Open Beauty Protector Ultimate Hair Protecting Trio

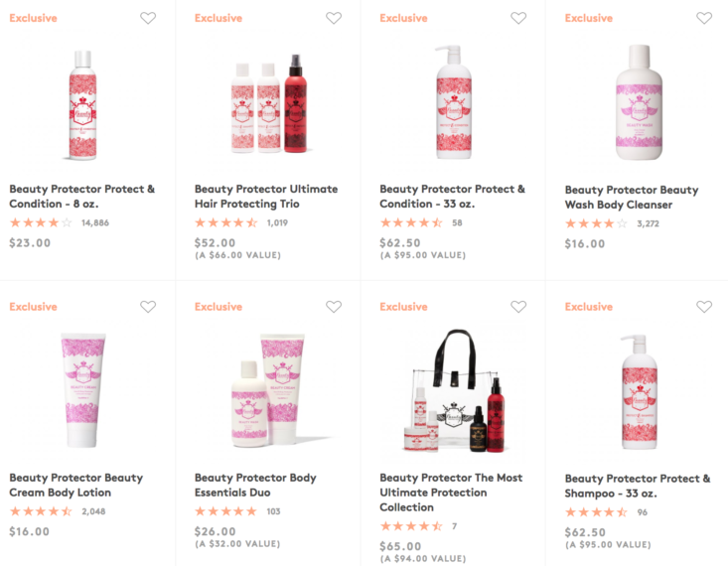click(x=266, y=197)
